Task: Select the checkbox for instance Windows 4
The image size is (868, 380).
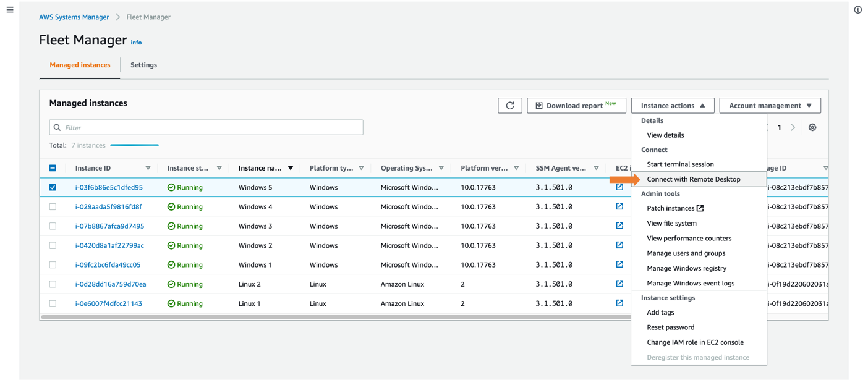Action: (x=53, y=206)
